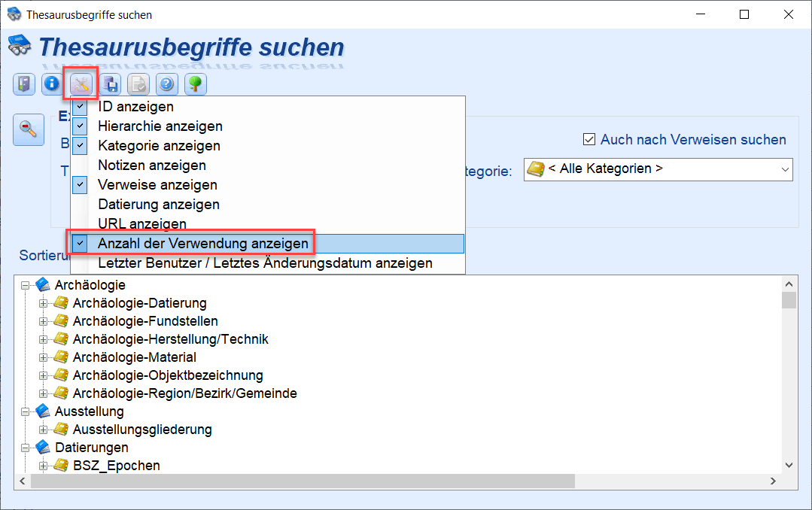Click the document checkmark toolbar icon
The height and width of the screenshot is (510, 812).
138,84
